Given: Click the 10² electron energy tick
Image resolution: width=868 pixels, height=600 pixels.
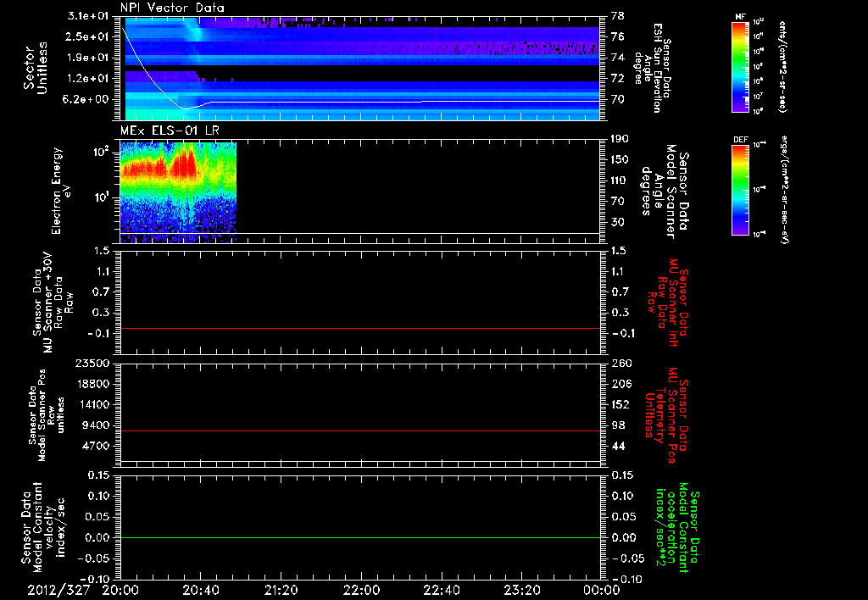Looking at the screenshot, I should [100, 151].
